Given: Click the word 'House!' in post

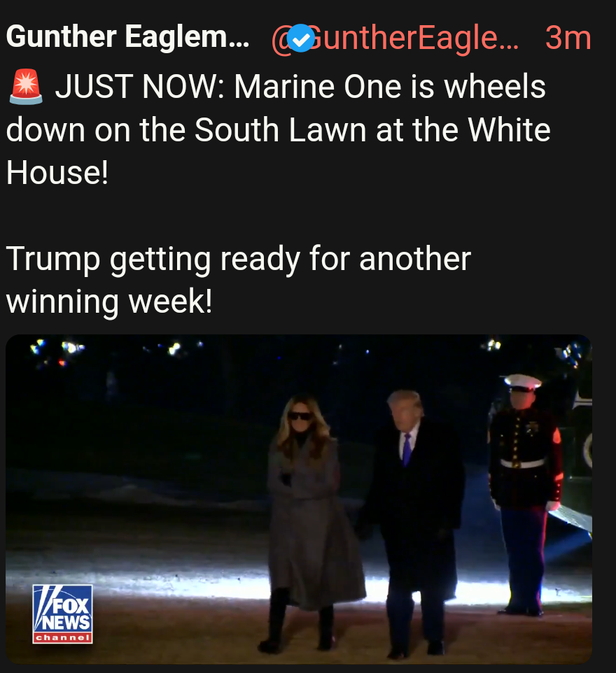Looking at the screenshot, I should (x=57, y=173).
